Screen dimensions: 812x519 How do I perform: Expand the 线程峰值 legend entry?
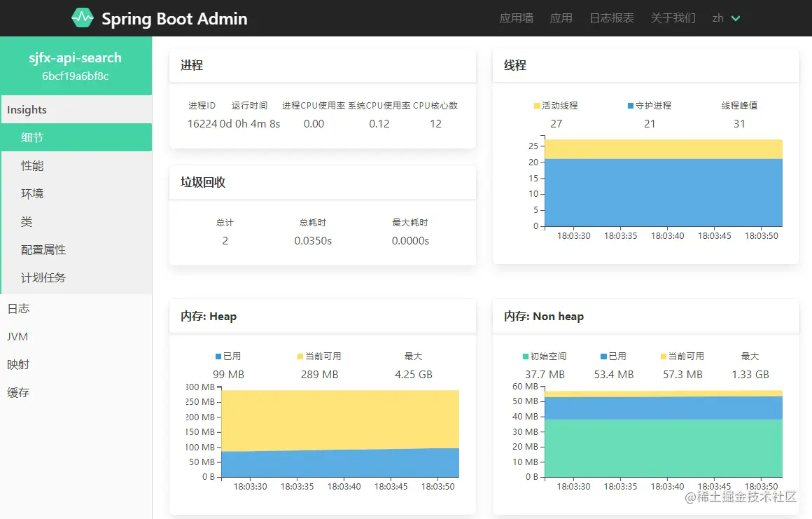coord(739,105)
